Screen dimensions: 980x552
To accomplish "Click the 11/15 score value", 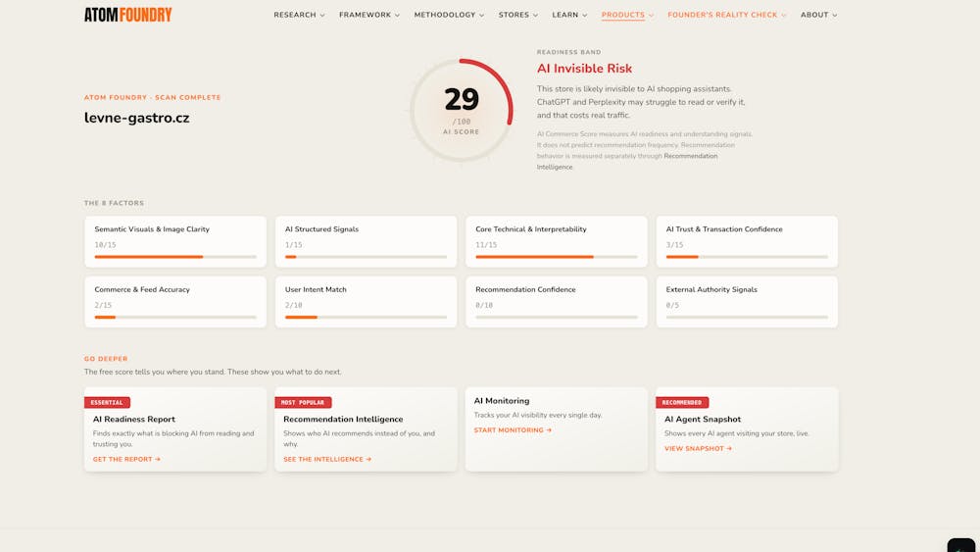I will pos(486,245).
